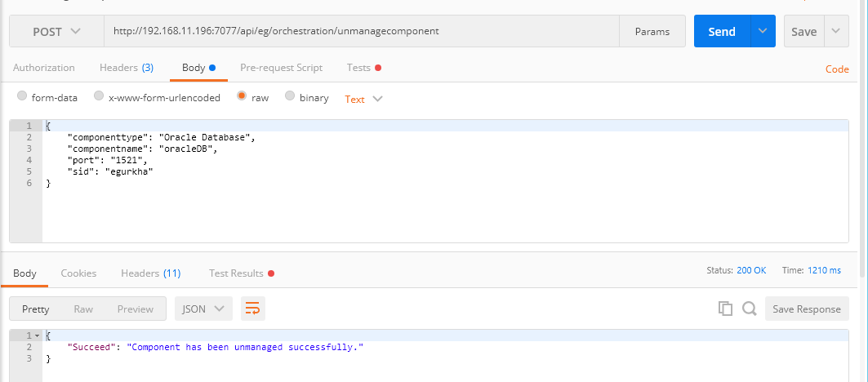Choose x-www-form-urlencoded body type

99,95
